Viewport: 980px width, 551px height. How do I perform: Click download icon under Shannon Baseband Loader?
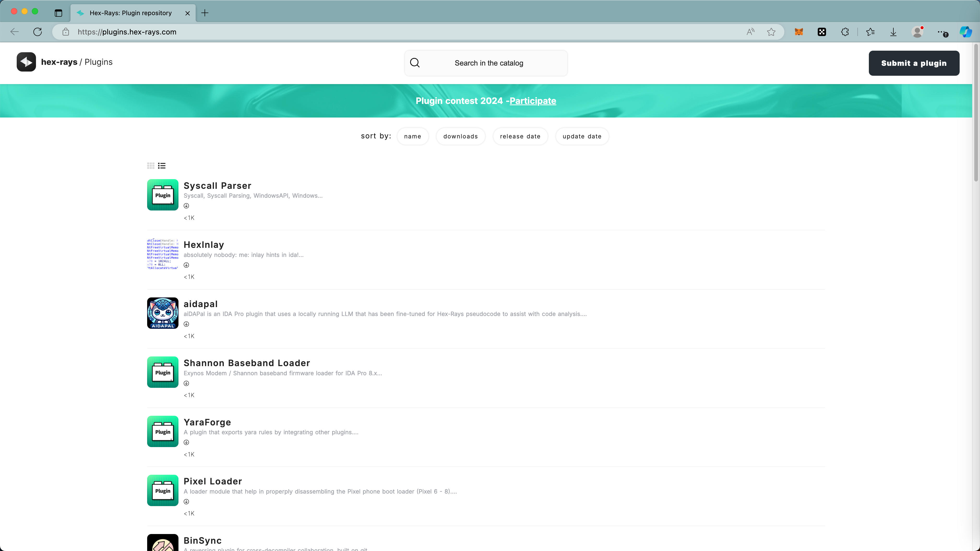186,383
